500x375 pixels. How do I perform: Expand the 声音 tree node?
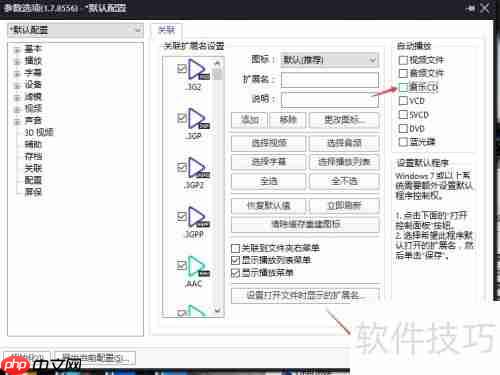coord(17,122)
